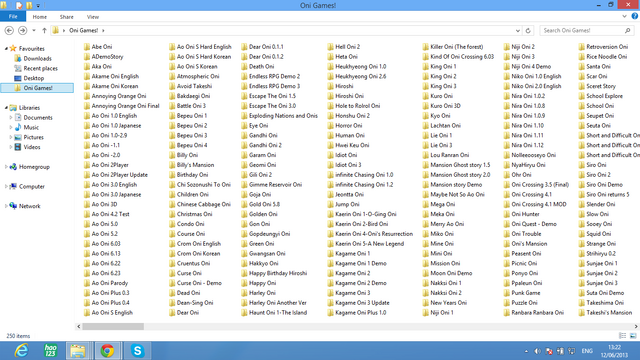The image size is (640, 360).
Task: Select Dear Oni 0.1.1 folder
Action: coord(262,47)
